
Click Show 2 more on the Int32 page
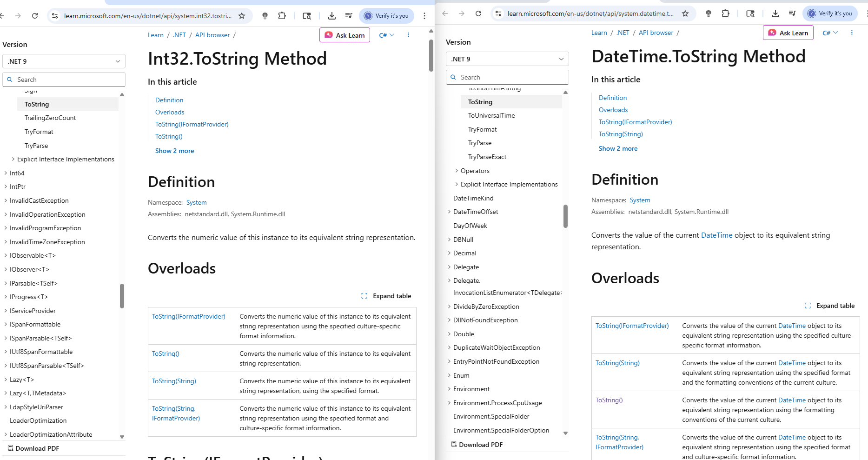[x=175, y=151]
